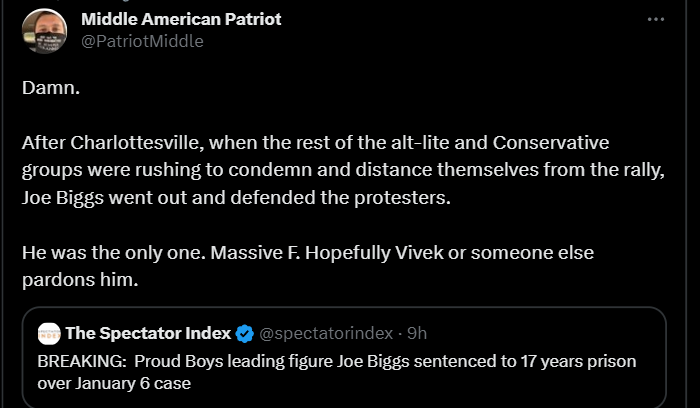Click the blue verified badge

pos(245,333)
